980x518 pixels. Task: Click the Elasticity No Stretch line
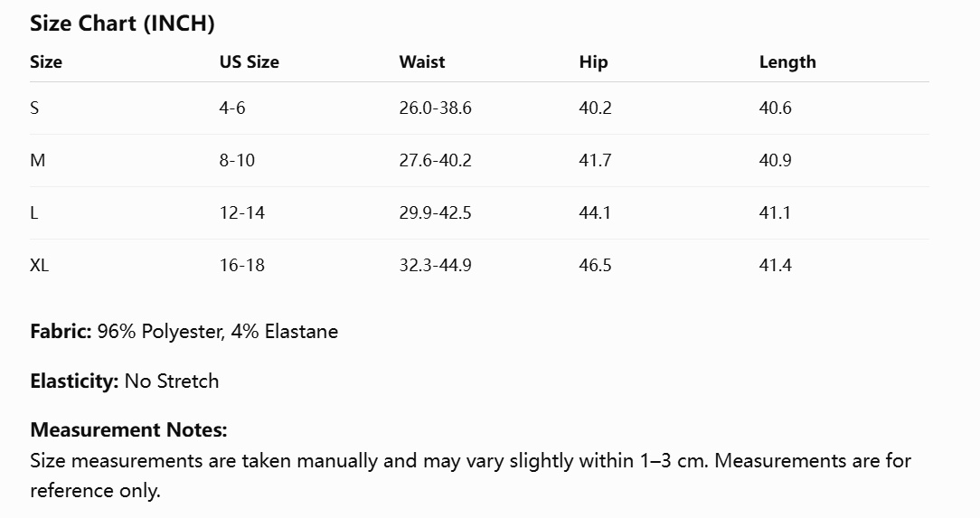(125, 381)
